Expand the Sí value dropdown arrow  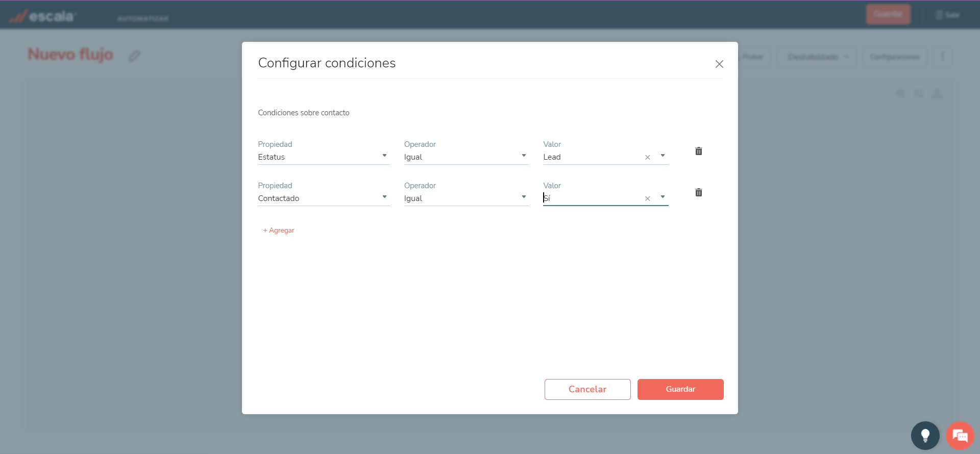[663, 197]
